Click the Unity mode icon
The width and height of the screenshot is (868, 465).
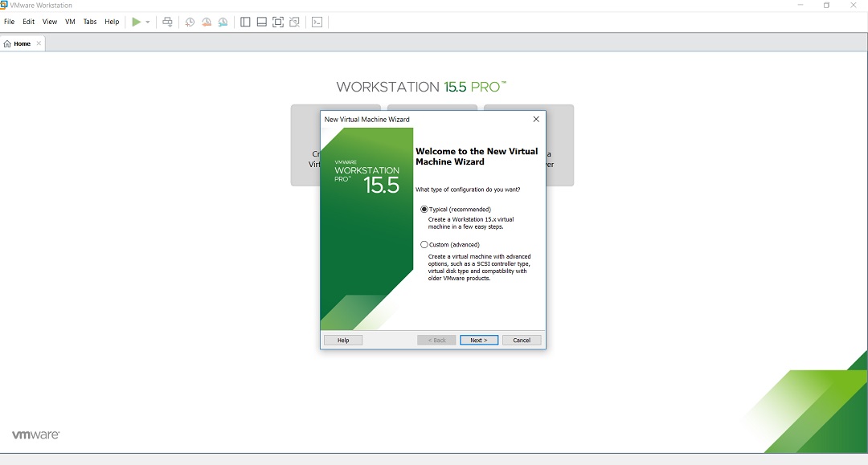294,22
